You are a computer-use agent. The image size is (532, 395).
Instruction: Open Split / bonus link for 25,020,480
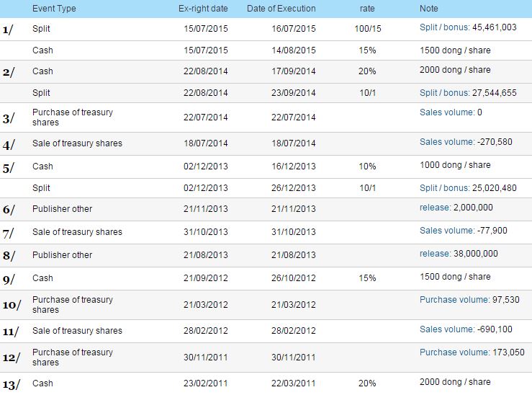point(444,188)
